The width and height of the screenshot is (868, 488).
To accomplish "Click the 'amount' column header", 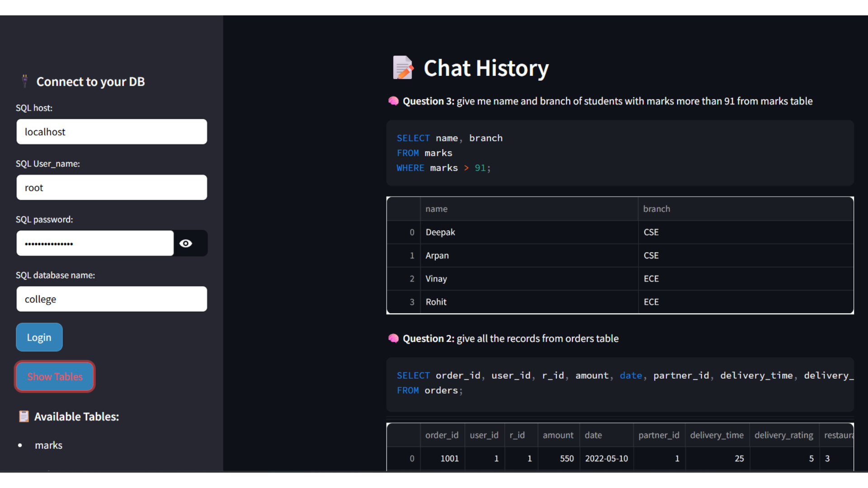I will pyautogui.click(x=558, y=435).
